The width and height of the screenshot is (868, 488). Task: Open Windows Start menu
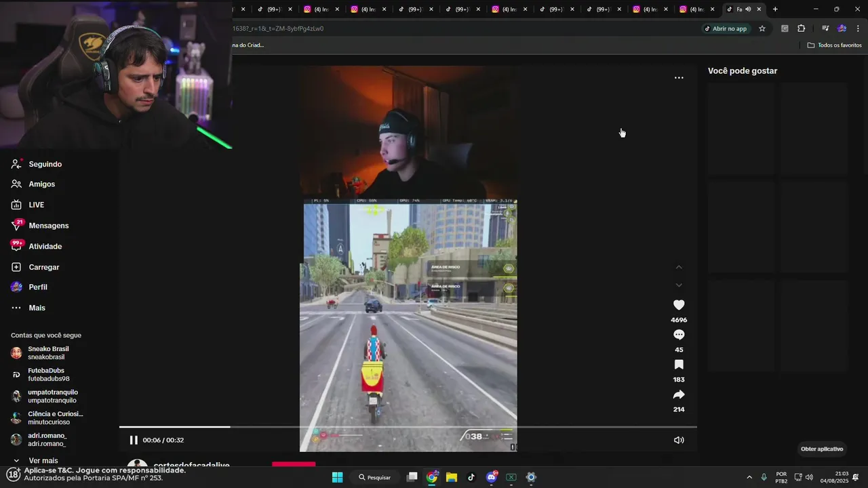tap(337, 477)
